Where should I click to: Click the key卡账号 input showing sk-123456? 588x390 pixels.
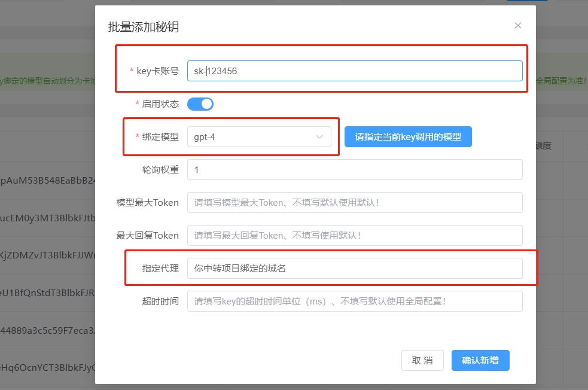[355, 70]
